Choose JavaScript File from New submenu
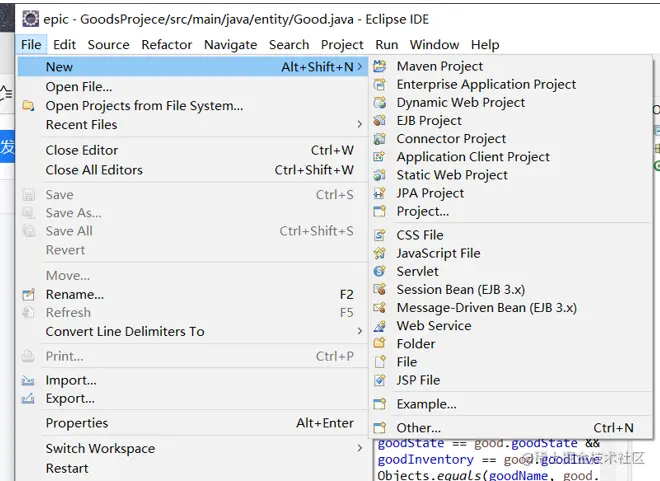 (x=438, y=253)
